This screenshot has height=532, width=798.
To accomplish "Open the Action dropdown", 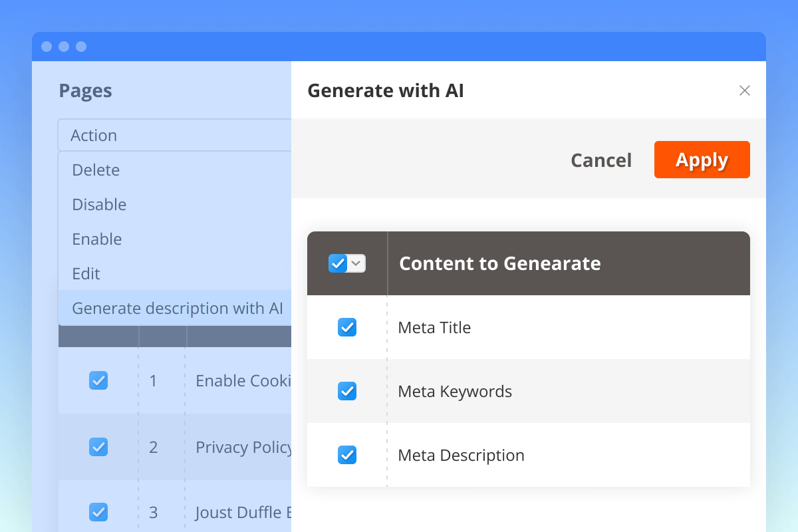I will click(x=174, y=135).
